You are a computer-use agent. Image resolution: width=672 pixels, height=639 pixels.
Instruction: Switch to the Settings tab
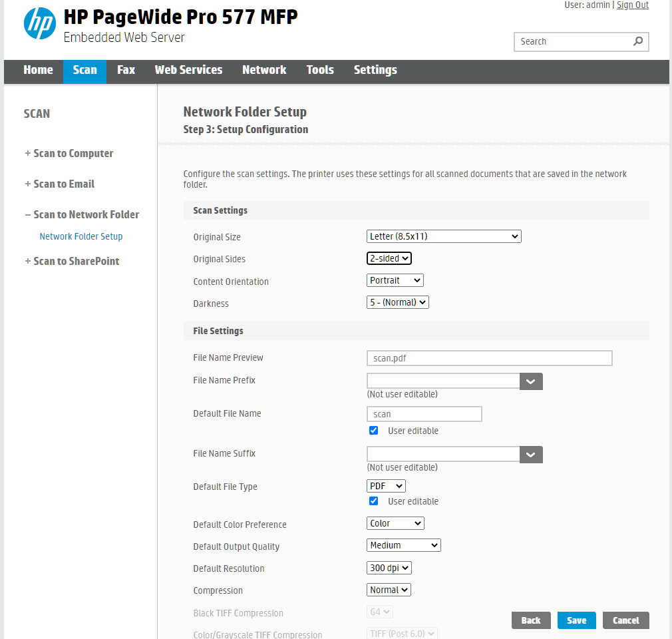375,70
